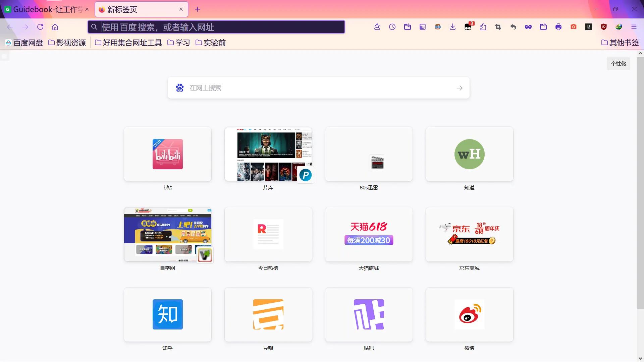Open browsing history clock icon
The image size is (644, 362).
(392, 27)
